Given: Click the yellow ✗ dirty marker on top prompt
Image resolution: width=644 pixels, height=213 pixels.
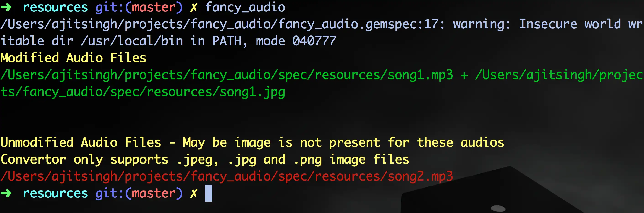Looking at the screenshot, I should [194, 7].
